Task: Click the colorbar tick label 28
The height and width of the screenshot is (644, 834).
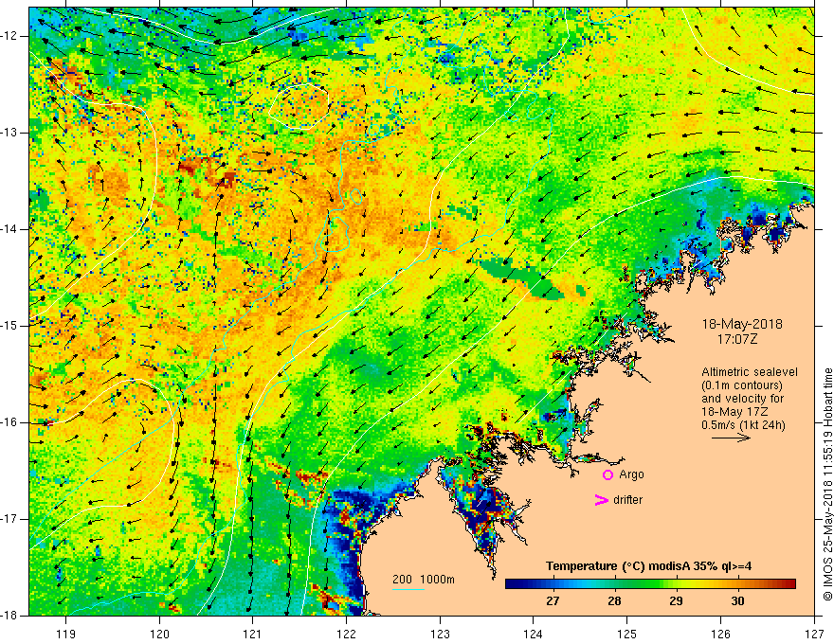Action: click(x=614, y=601)
